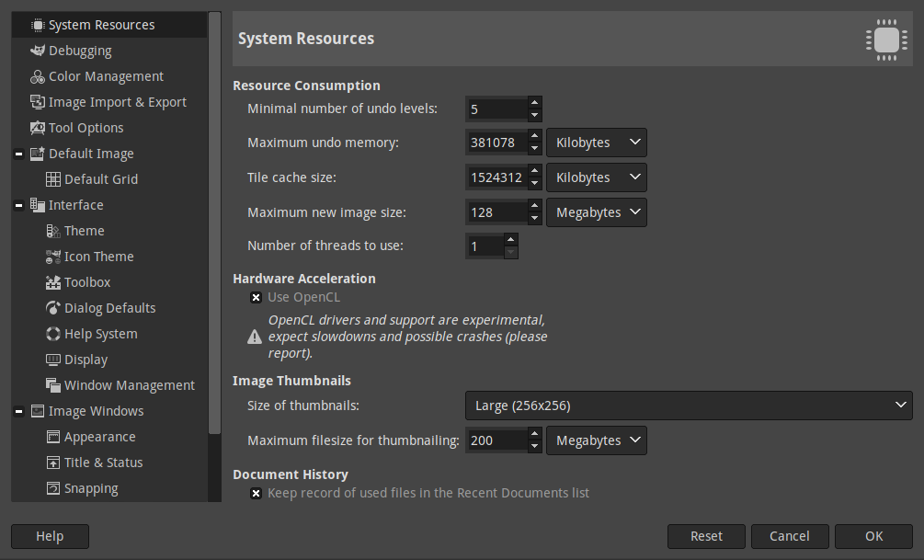
Task: Click the Default Image icon
Action: coord(38,154)
